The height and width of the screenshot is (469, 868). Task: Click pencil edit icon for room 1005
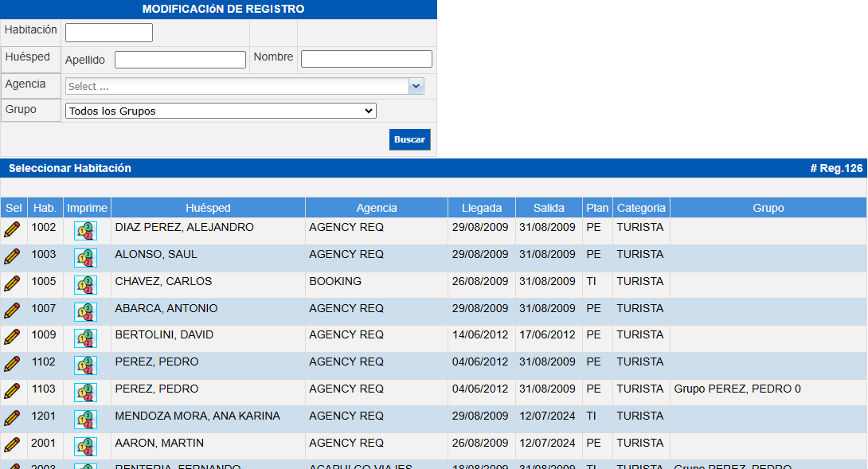tap(12, 283)
